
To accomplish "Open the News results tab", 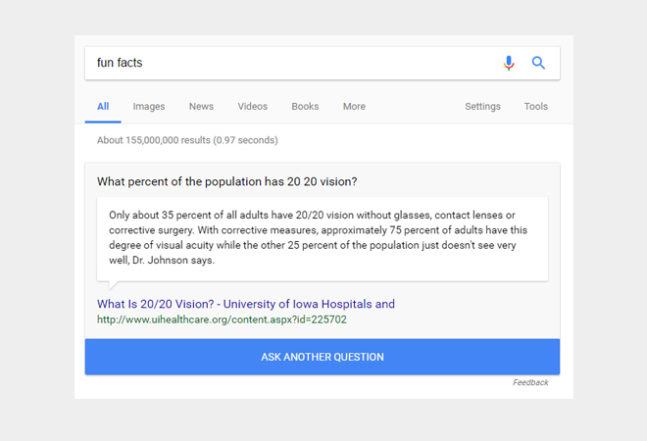I will (x=201, y=106).
